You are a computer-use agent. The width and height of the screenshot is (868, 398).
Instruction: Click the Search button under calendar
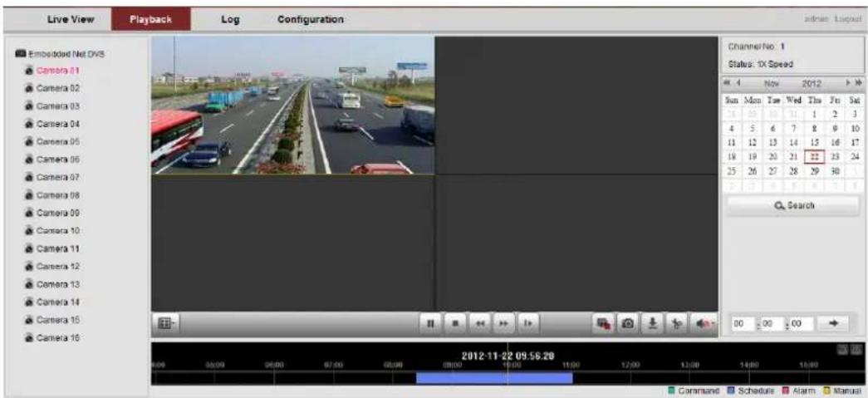(x=794, y=205)
